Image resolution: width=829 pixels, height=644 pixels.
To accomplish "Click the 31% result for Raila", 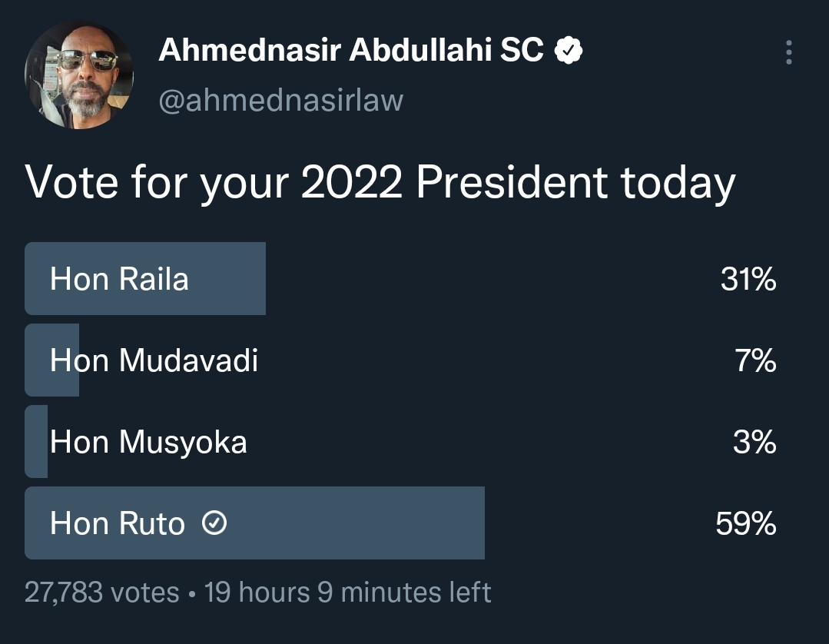I will 748,280.
